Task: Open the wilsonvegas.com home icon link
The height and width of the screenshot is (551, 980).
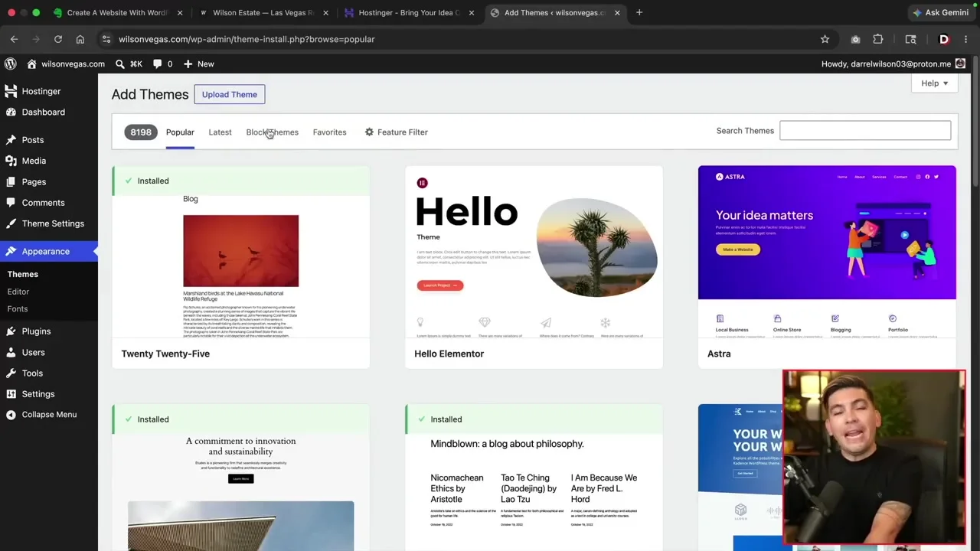Action: click(66, 64)
